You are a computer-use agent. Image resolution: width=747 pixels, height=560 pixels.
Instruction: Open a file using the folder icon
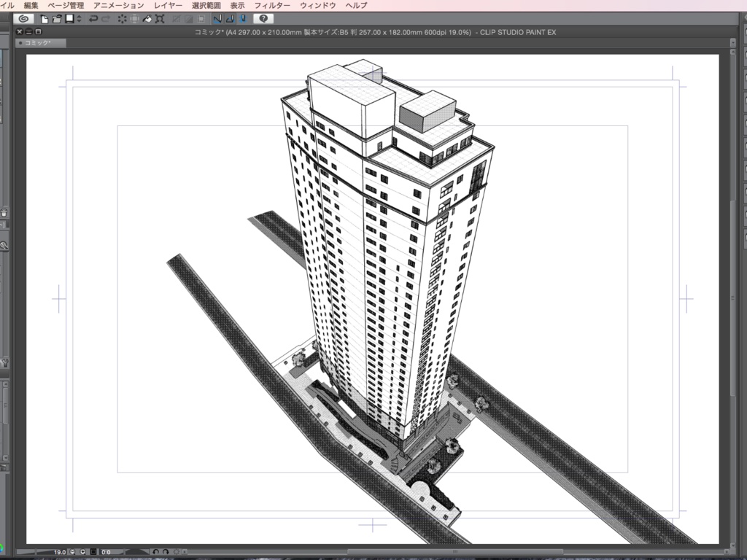pos(57,19)
